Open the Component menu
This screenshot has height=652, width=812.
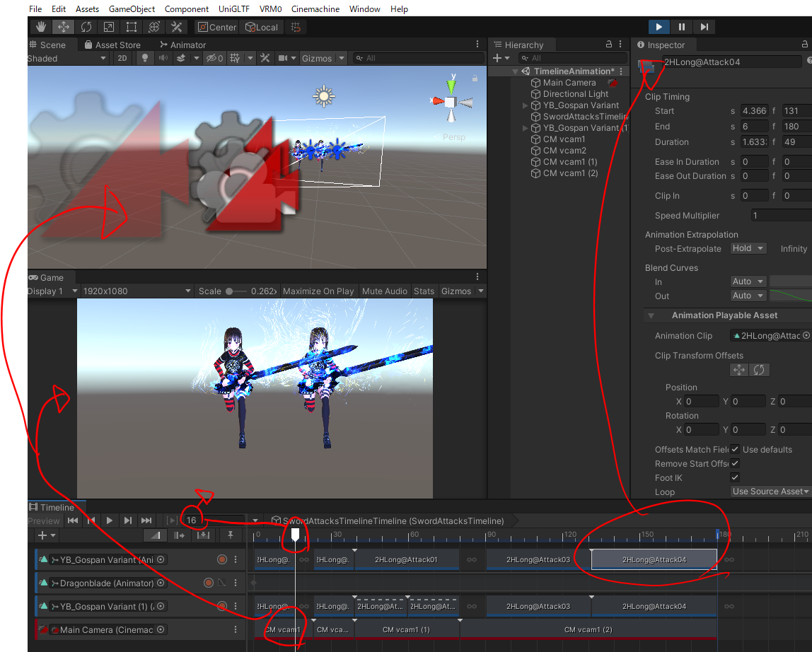(x=187, y=8)
